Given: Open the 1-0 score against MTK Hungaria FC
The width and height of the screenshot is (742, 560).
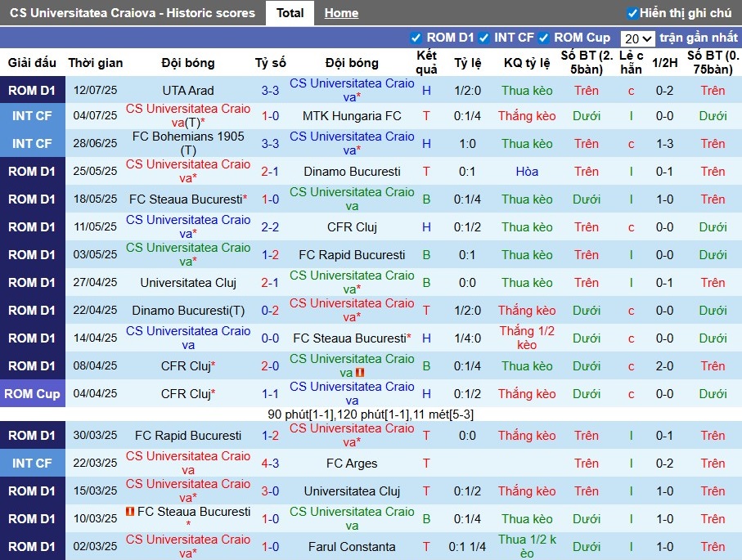Looking at the screenshot, I should pyautogui.click(x=270, y=116).
